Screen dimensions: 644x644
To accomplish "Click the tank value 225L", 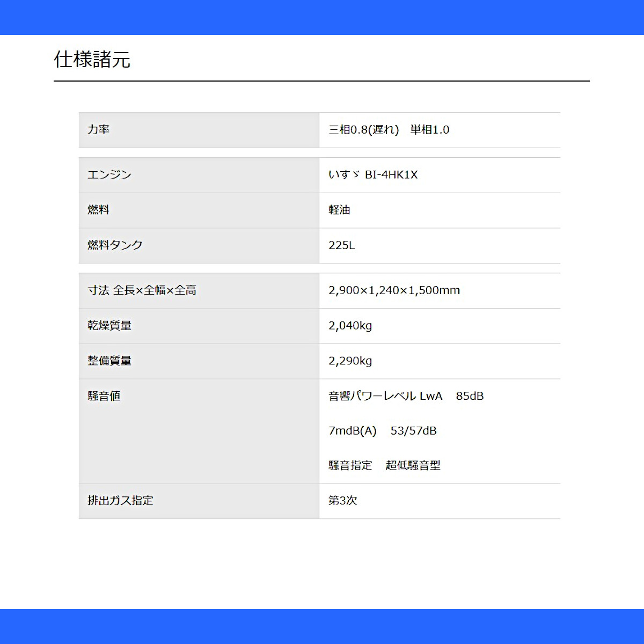I will click(342, 245).
